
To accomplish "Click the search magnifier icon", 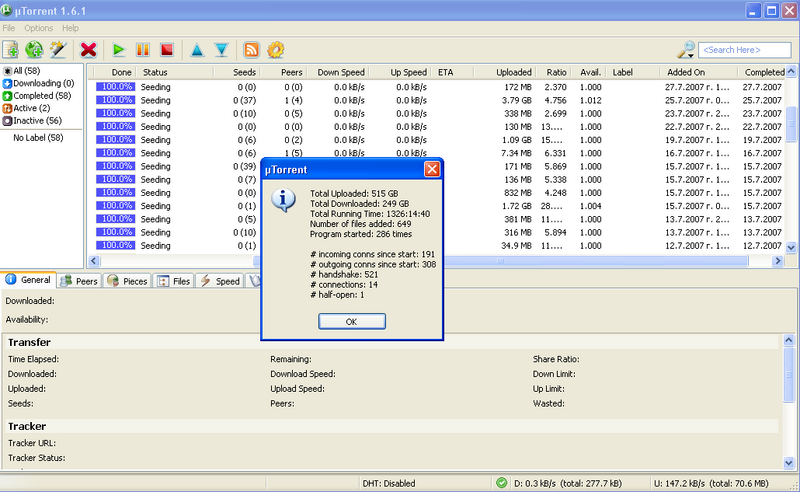I will tap(686, 50).
